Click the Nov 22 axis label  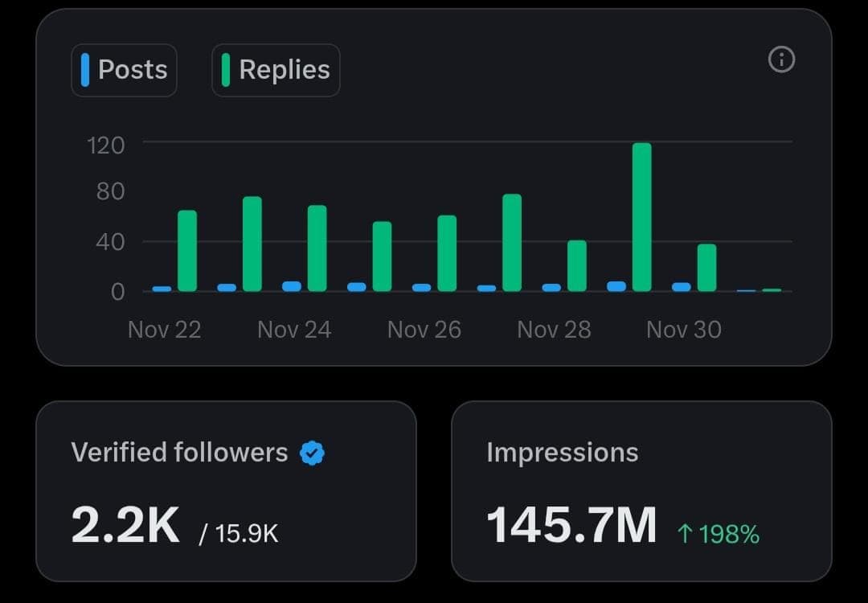pos(165,330)
